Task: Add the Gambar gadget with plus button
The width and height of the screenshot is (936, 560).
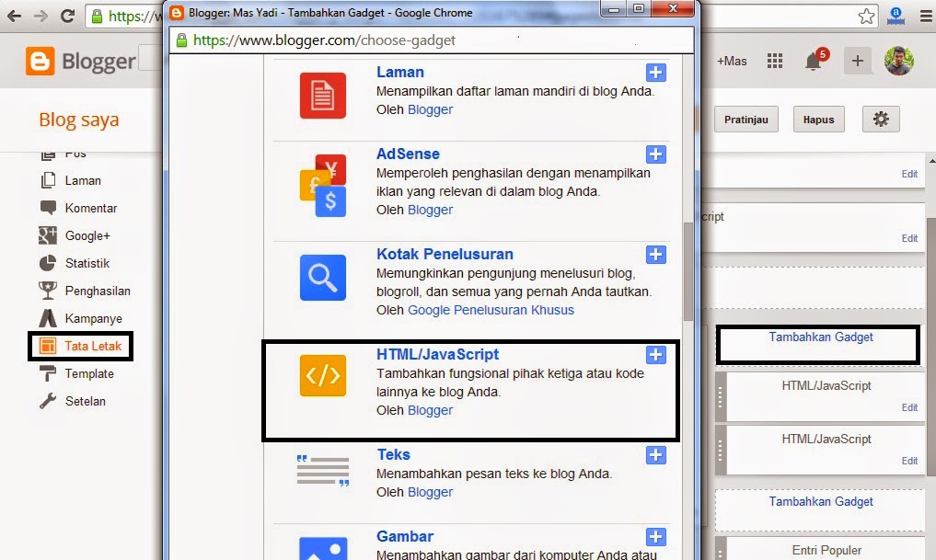Action: pos(655,537)
